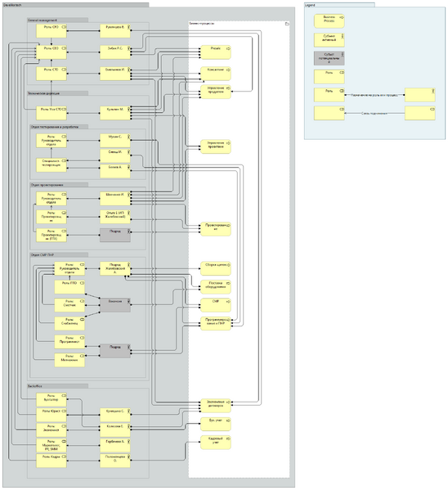Select the Куншин М. actor element

click(115, 113)
